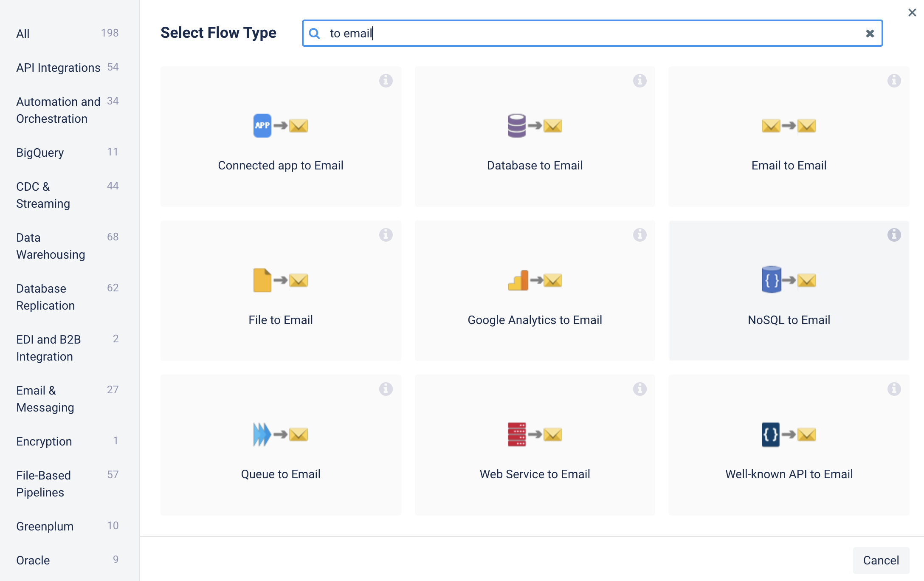Show info for Connected app to Email

coord(386,80)
